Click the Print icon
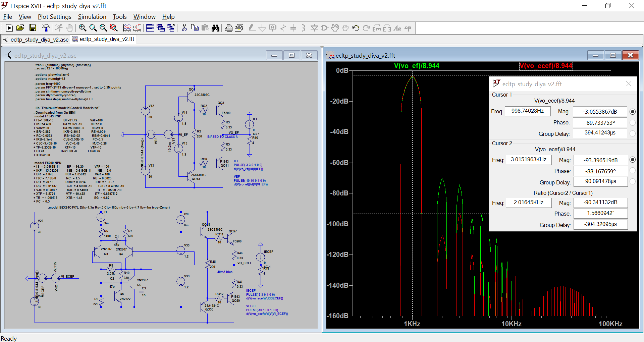 point(229,28)
